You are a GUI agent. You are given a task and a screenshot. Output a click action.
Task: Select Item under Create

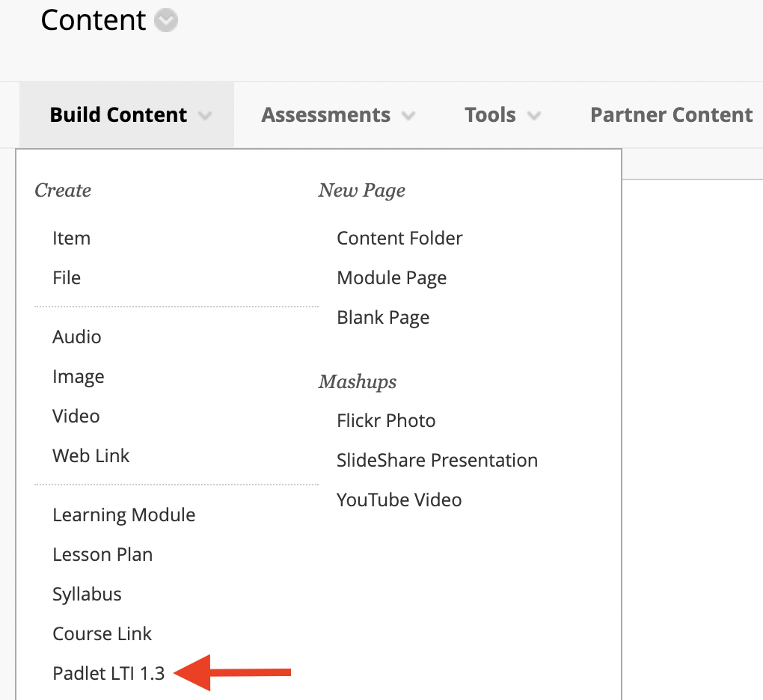pos(72,239)
